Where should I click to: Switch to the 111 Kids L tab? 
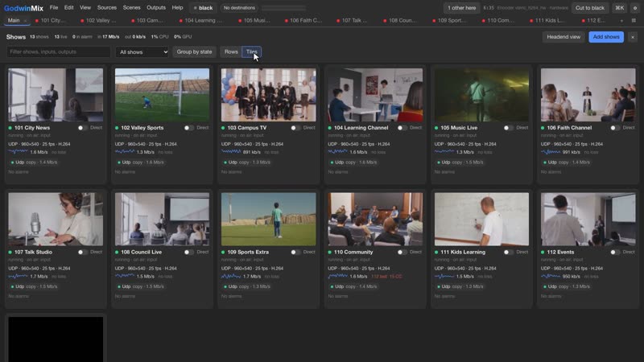click(547, 21)
